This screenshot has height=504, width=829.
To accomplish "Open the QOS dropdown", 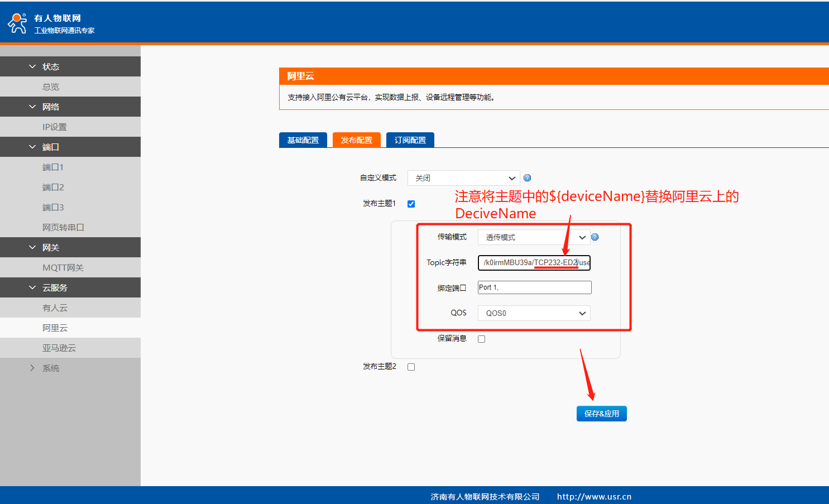I will 534,313.
